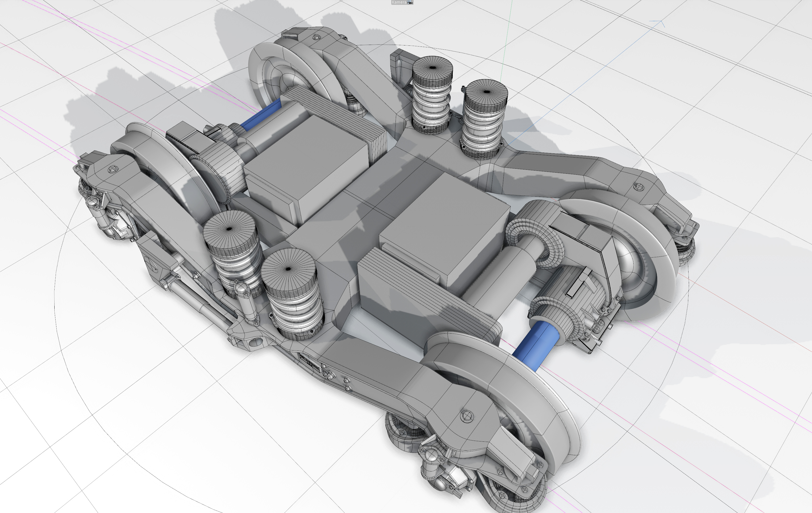
Task: Select the nameplate on the side frame
Action: coord(310,362)
